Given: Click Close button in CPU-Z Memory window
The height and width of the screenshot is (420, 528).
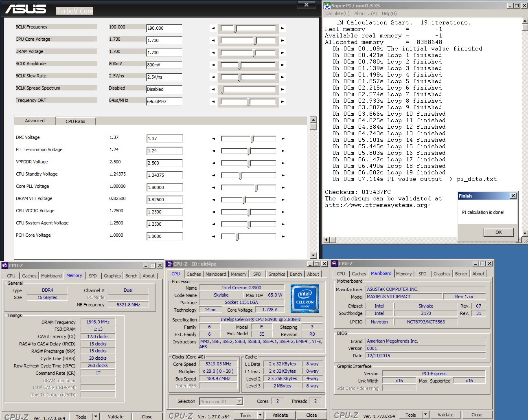Looking at the screenshot, I should (147, 417).
